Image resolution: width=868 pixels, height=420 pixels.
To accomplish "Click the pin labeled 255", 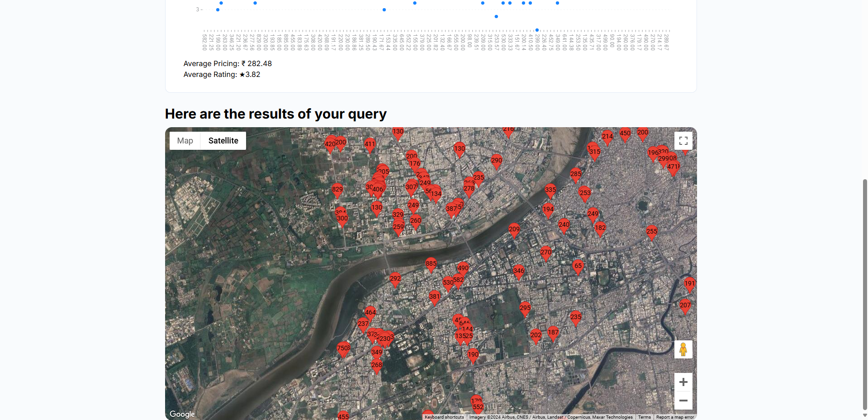I will [x=652, y=234].
